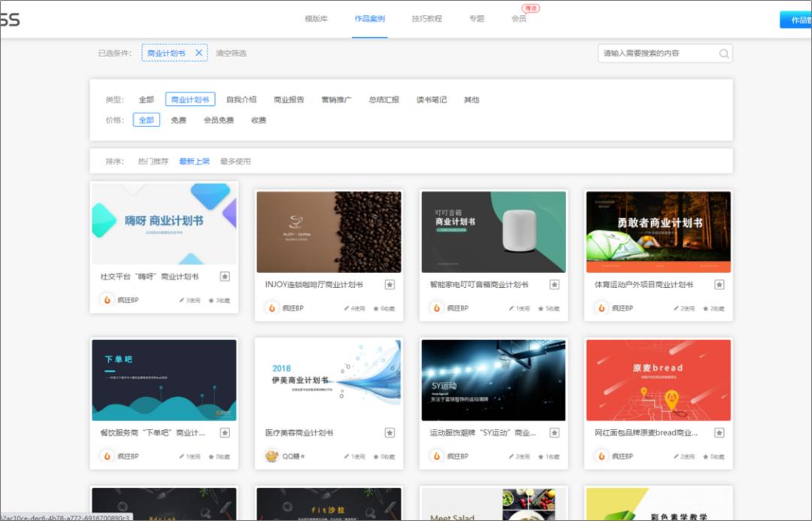Select the 免费 price filter
The height and width of the screenshot is (521, 812).
(x=178, y=120)
